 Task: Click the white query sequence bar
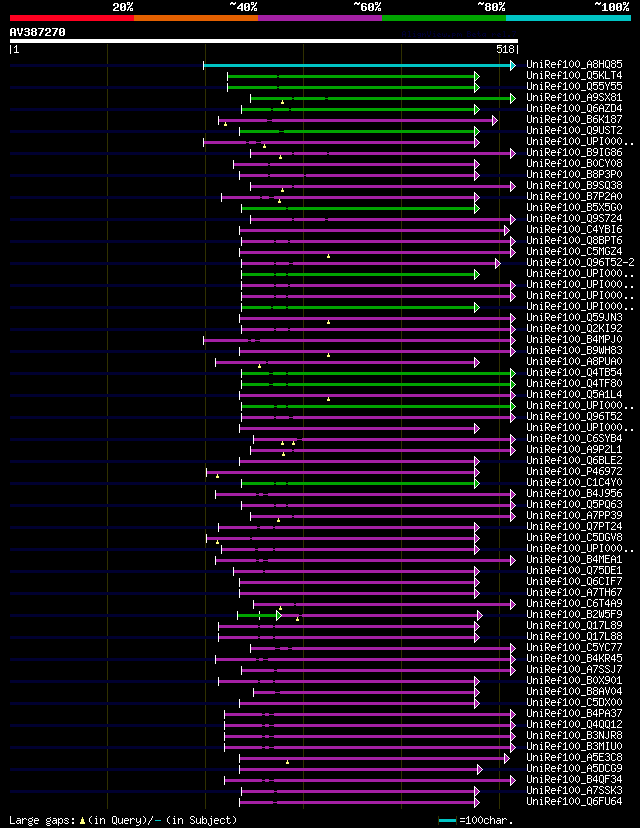coord(263,41)
